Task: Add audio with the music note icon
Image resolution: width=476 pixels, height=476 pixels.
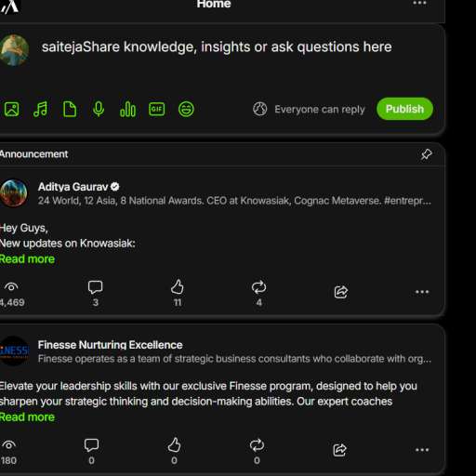Action: pos(40,109)
